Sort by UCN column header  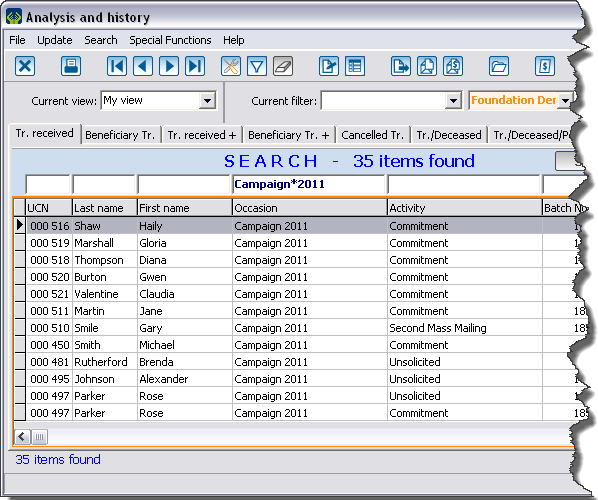49,208
